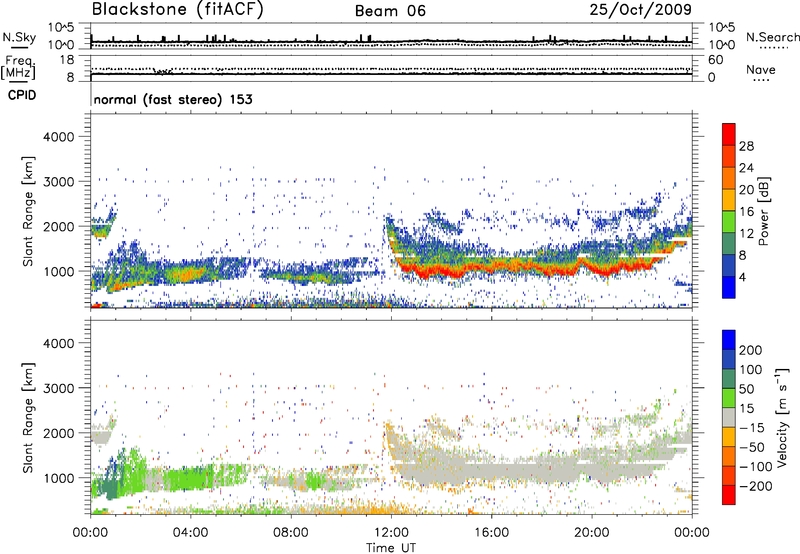Click the bright blue top segment of Velocity colorbar

[729, 340]
